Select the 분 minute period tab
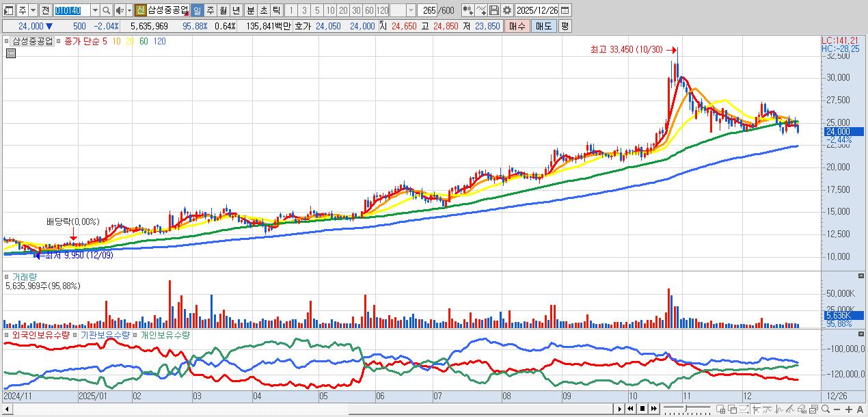Viewport: 868px width, 417px height. point(250,10)
